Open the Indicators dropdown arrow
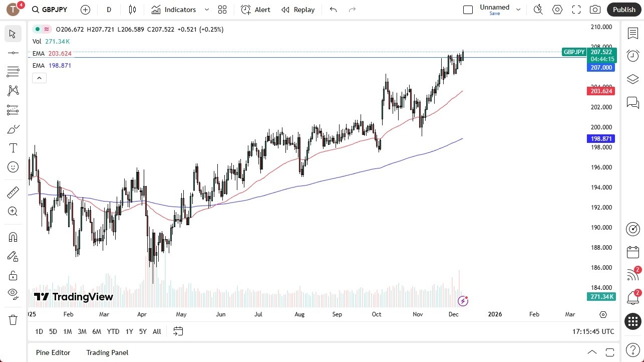This screenshot has width=644, height=362. (206, 9)
